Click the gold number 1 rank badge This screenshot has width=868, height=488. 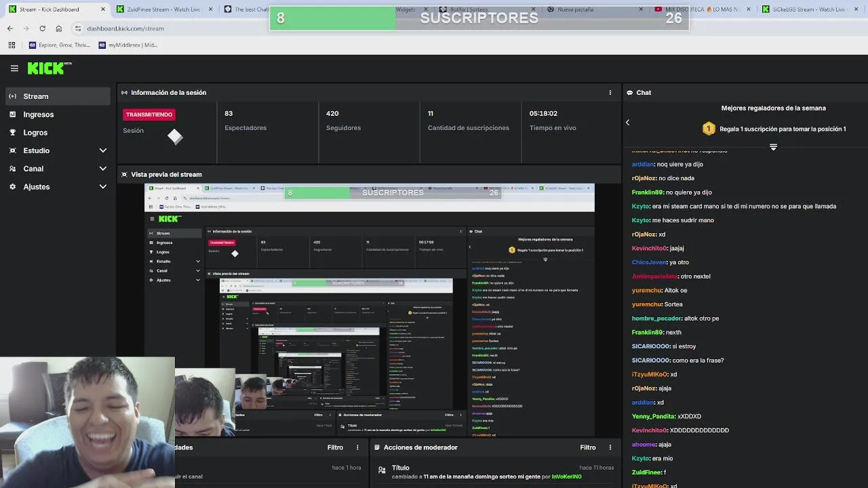point(709,129)
